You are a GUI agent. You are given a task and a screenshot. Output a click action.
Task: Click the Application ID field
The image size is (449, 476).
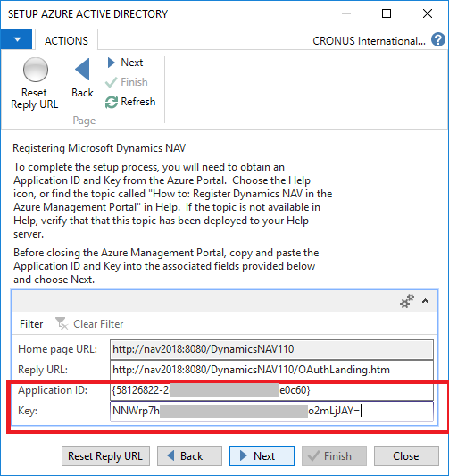click(x=271, y=390)
